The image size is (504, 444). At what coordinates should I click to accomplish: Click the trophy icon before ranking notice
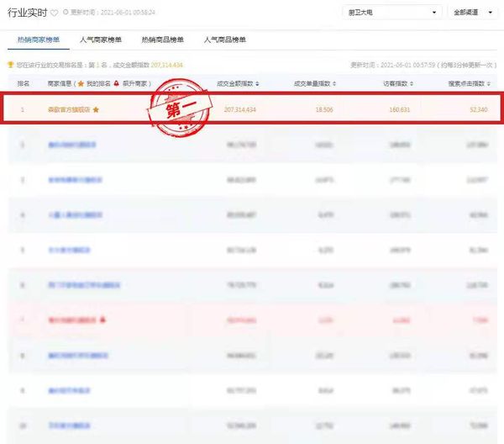tap(10, 65)
